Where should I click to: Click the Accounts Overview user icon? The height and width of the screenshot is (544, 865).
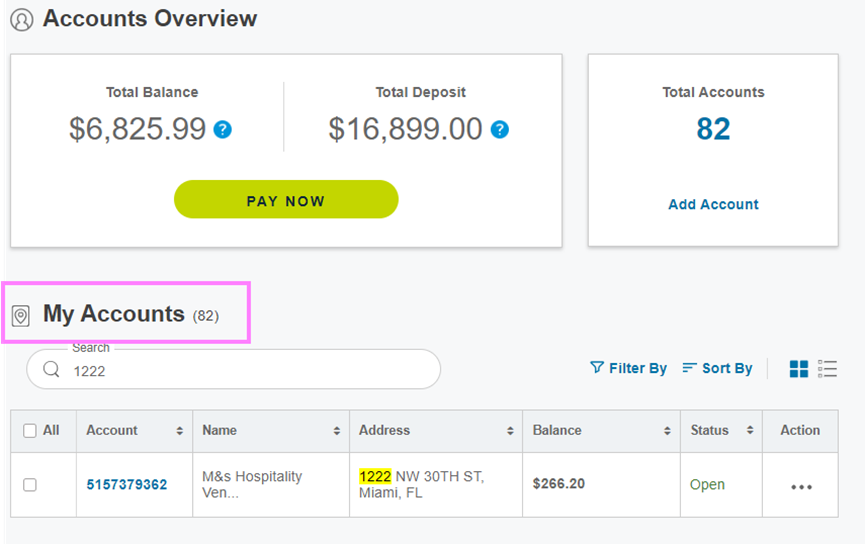22,20
